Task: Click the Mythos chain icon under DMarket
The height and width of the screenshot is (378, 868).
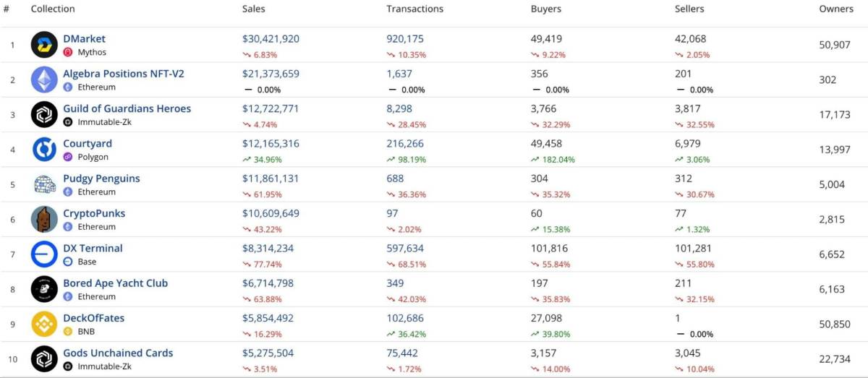Action: pos(68,52)
